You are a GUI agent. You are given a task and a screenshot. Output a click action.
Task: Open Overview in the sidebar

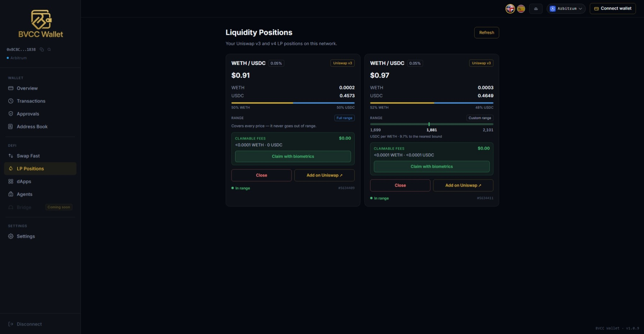click(x=40, y=88)
